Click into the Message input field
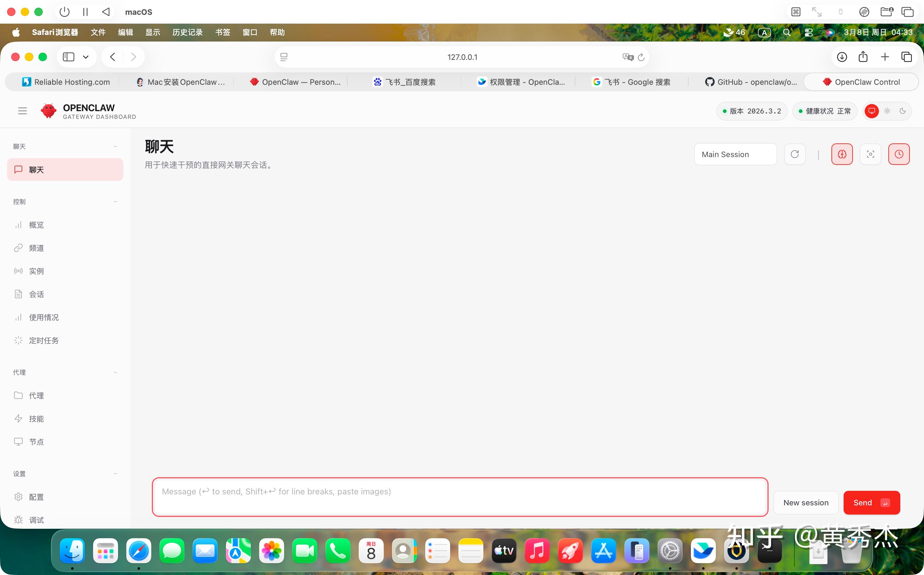The image size is (924, 575). pos(460,497)
